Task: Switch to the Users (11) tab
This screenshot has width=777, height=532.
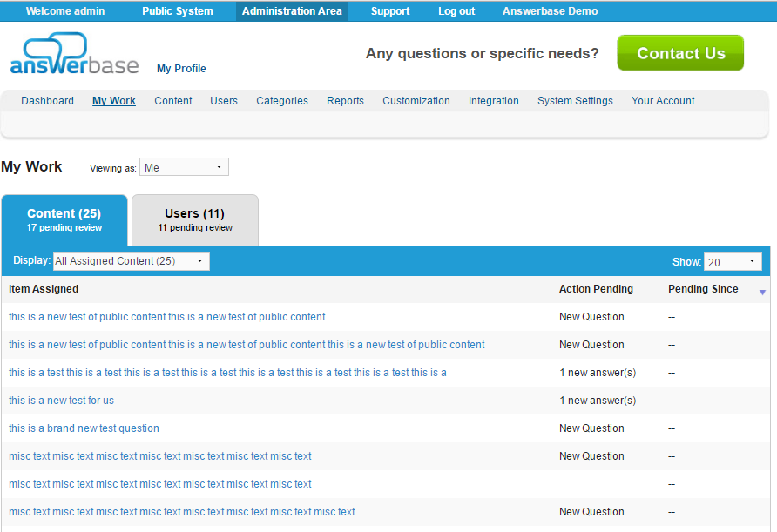Action: 195,220
